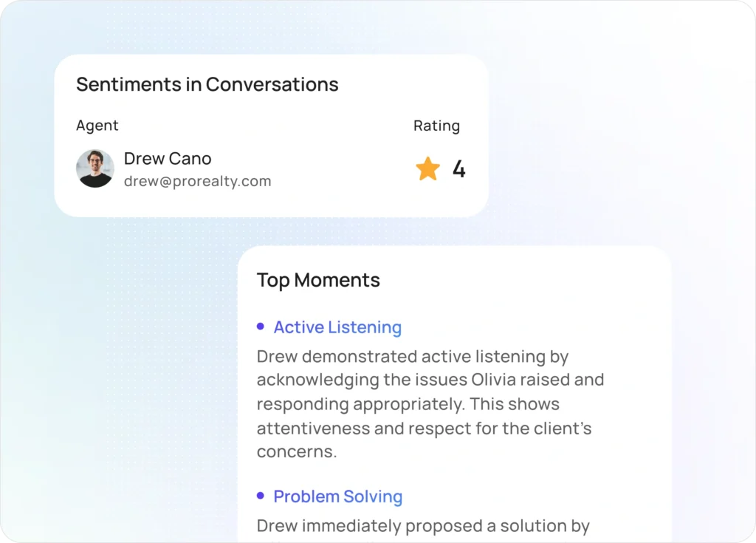Select the agent name Drew Cano

pos(168,158)
